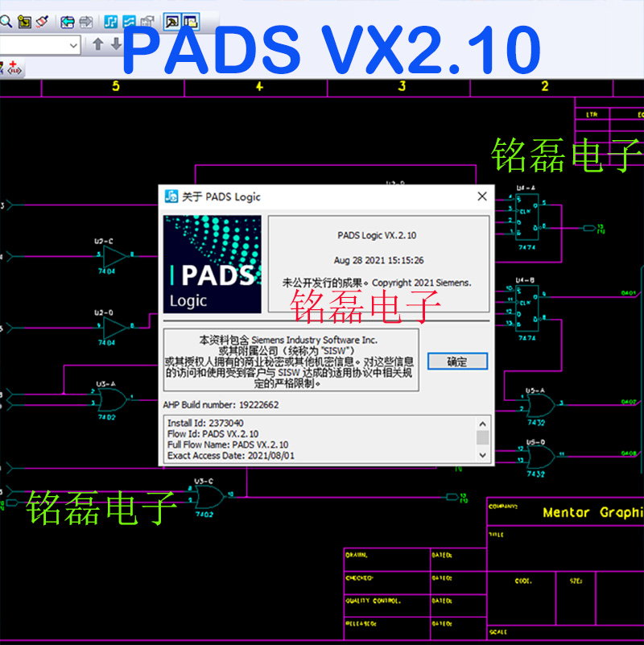Click the info list scroll-up arrow
This screenshot has width=644, height=645.
pyautogui.click(x=483, y=424)
